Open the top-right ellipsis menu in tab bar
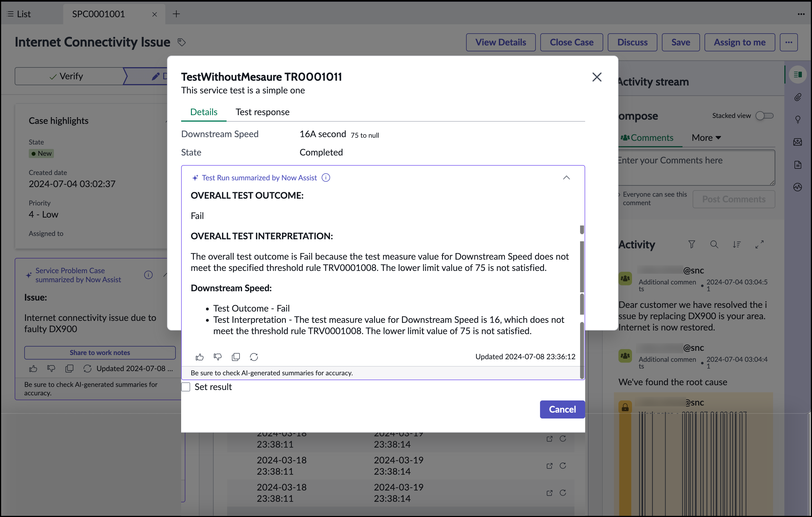Viewport: 812px width, 517px height. pos(801,14)
